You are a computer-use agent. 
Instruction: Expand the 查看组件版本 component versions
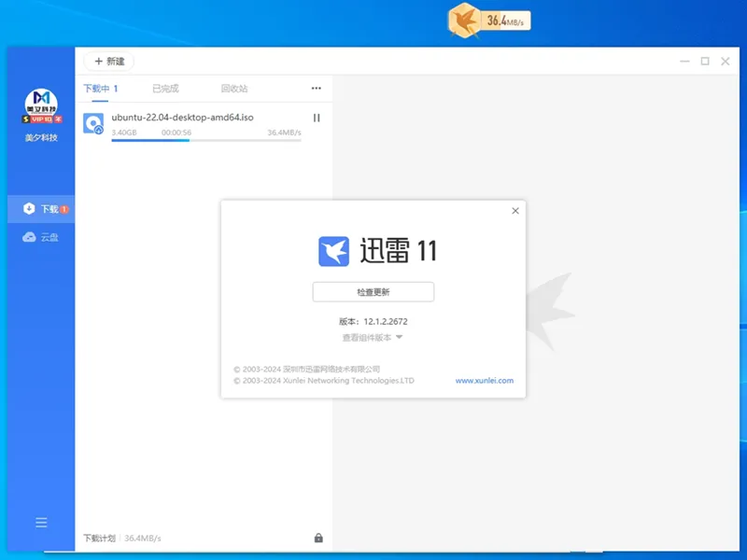coord(373,338)
